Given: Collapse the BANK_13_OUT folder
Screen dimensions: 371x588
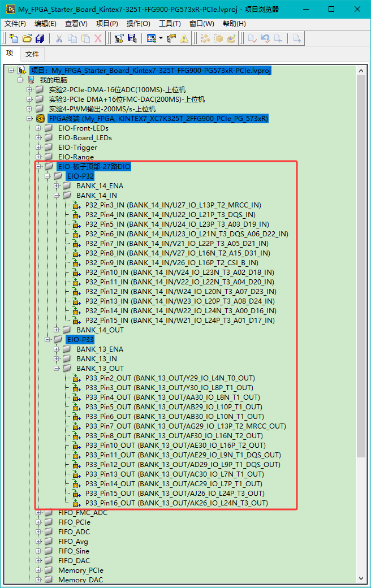Looking at the screenshot, I should coord(57,369).
